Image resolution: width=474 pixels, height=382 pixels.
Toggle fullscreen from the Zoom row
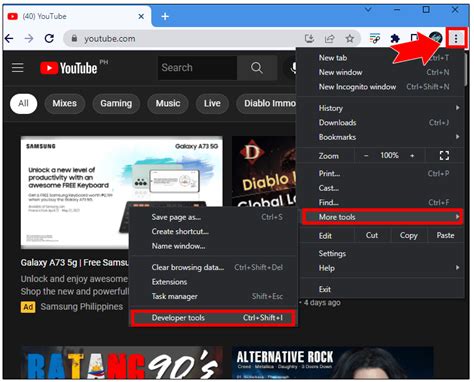[444, 155]
